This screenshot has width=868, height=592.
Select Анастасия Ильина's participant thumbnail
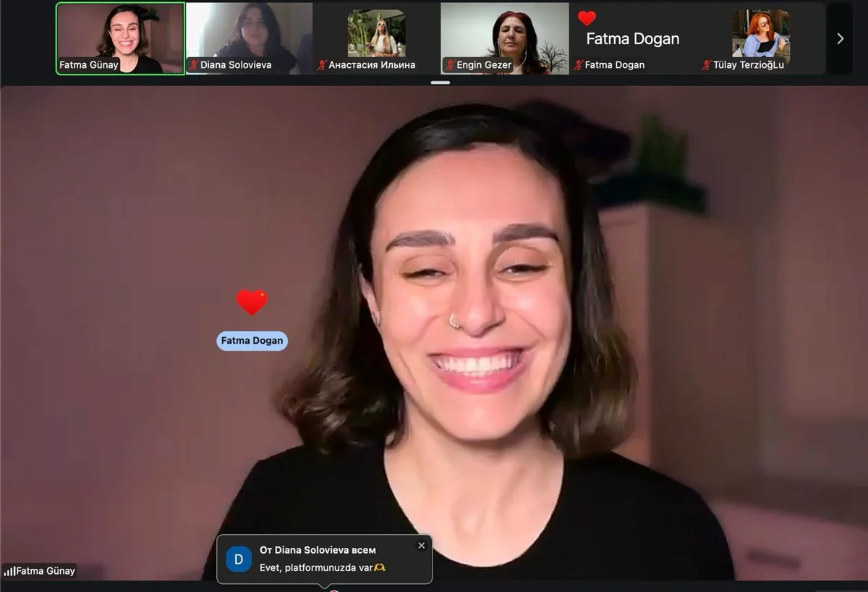tap(377, 38)
